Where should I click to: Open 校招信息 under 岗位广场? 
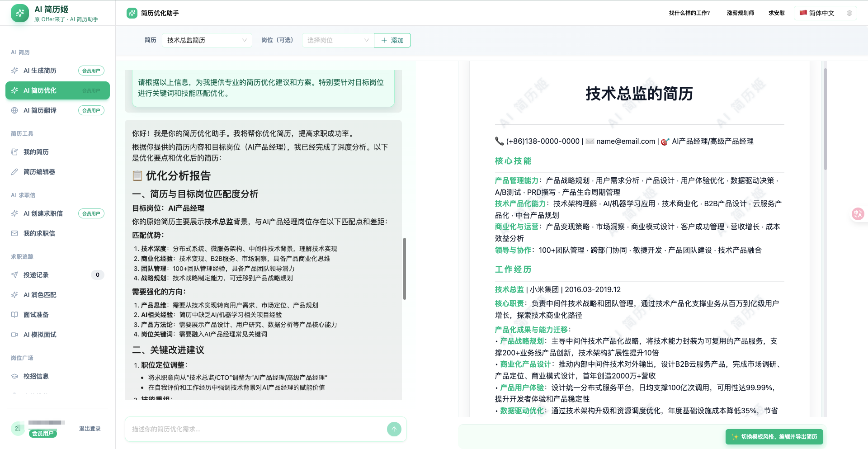point(36,376)
